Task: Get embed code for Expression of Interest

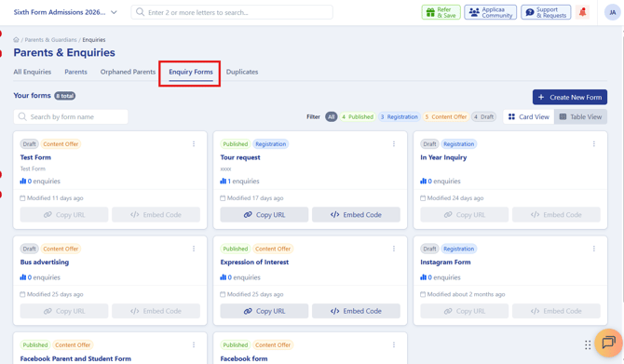Action: (356, 311)
